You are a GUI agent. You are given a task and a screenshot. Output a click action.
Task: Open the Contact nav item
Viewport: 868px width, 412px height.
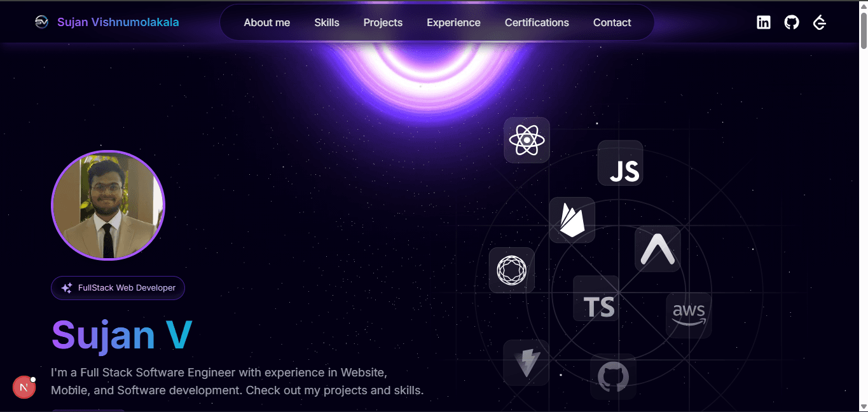(x=612, y=22)
